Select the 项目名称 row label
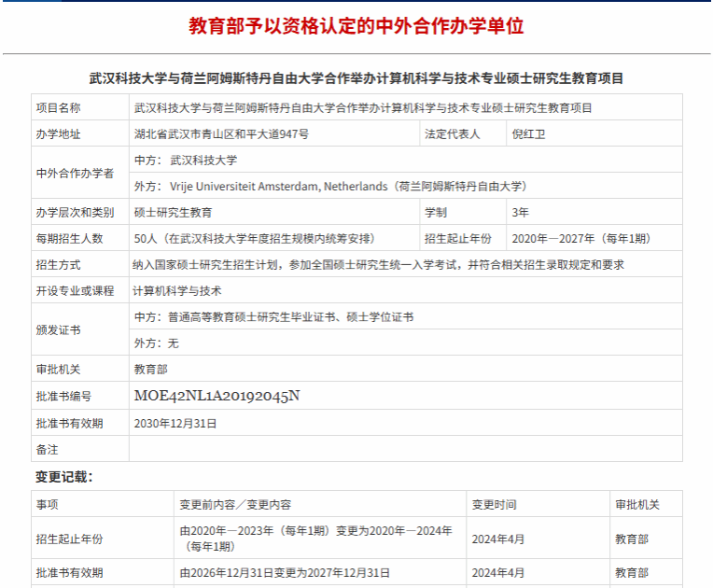 (x=59, y=107)
